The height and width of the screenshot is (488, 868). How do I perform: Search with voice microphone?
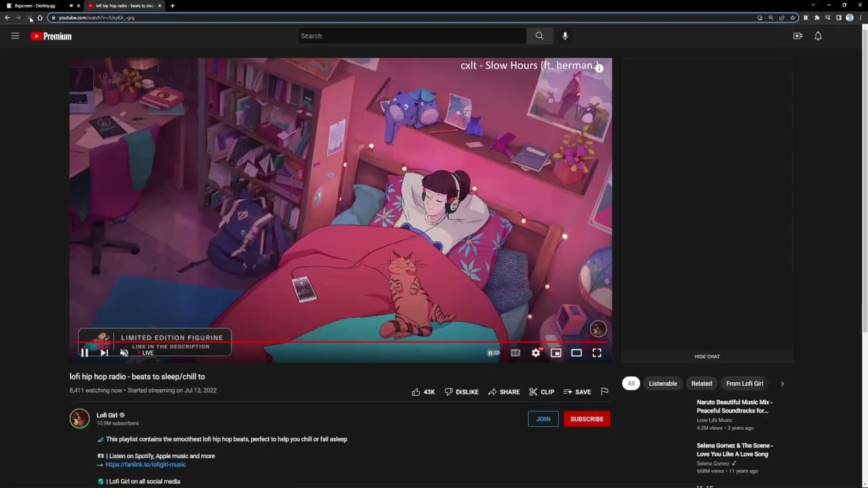(565, 36)
